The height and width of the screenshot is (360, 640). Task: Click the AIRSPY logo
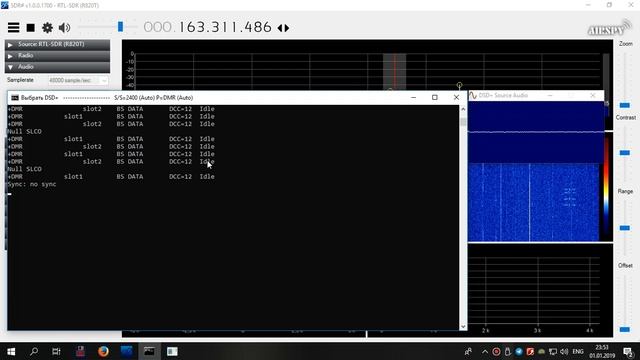click(x=609, y=28)
